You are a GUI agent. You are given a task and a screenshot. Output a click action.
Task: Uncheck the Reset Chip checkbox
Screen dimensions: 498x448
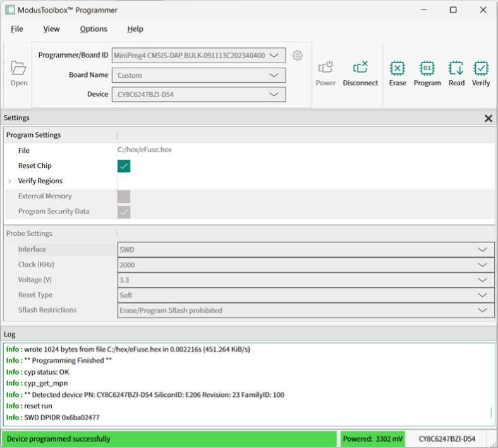(124, 166)
